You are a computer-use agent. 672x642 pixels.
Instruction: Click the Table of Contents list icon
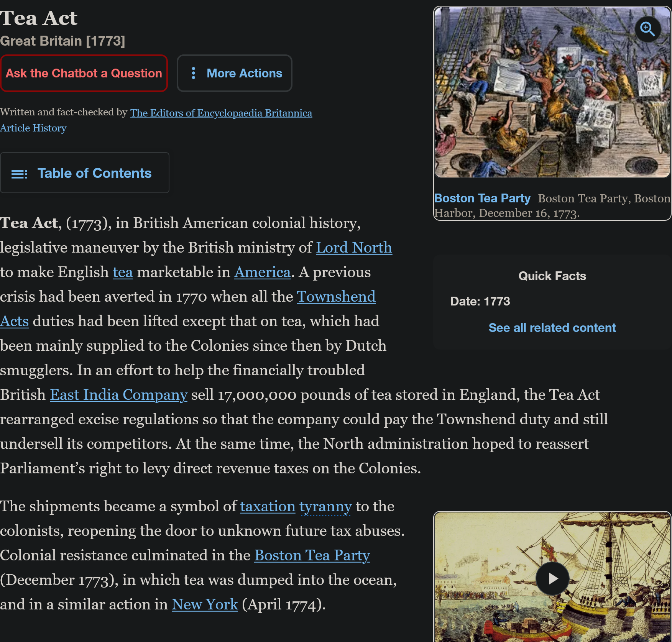pos(19,174)
